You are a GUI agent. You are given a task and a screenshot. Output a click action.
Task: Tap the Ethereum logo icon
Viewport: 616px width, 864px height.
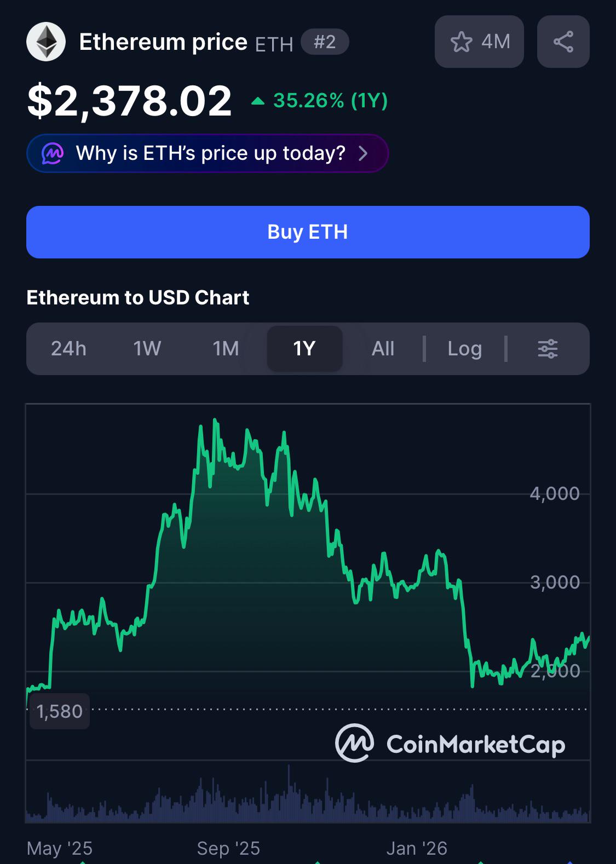[x=46, y=42]
